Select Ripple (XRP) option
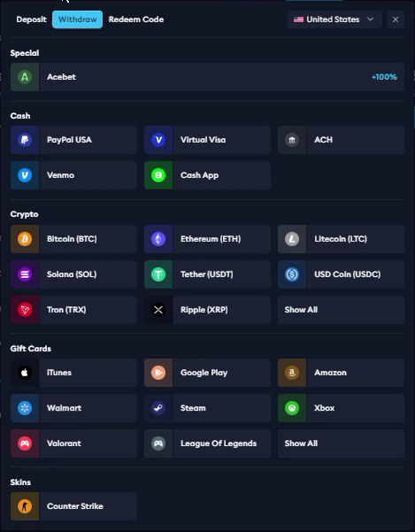Image resolution: width=415 pixels, height=532 pixels. click(x=207, y=310)
